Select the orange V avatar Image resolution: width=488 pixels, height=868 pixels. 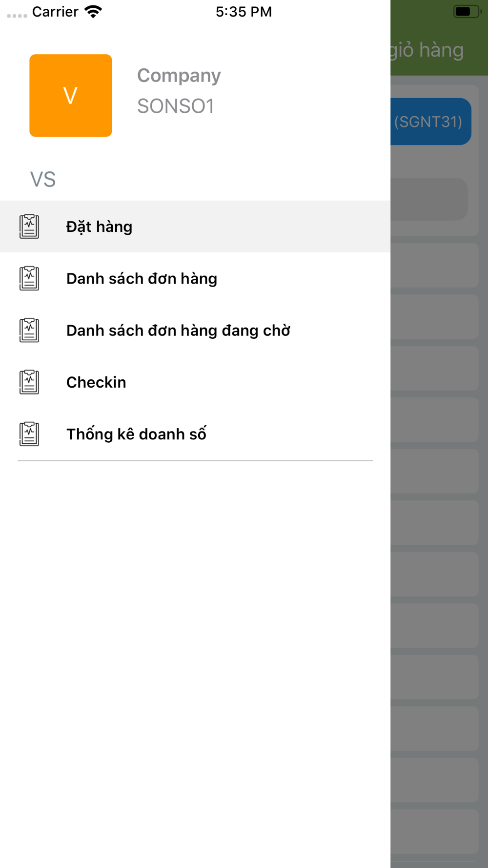tap(71, 96)
